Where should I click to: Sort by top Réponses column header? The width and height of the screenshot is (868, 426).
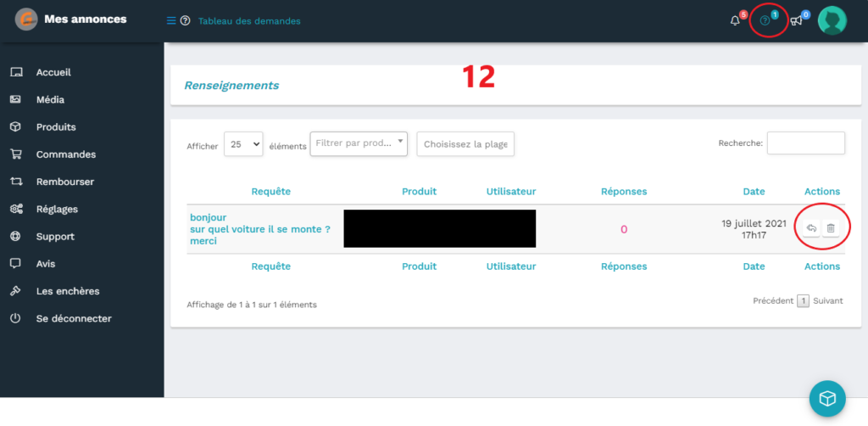(x=624, y=192)
